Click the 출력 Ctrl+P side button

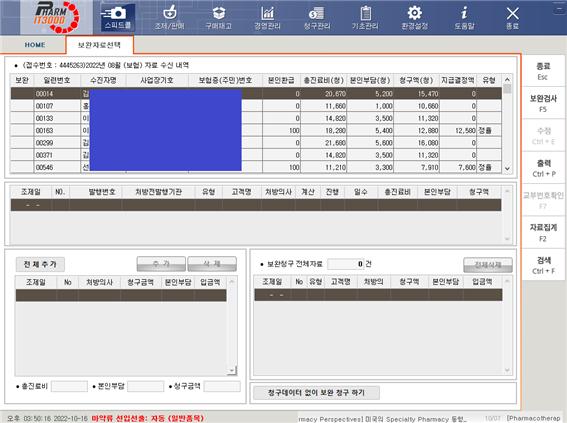(543, 168)
